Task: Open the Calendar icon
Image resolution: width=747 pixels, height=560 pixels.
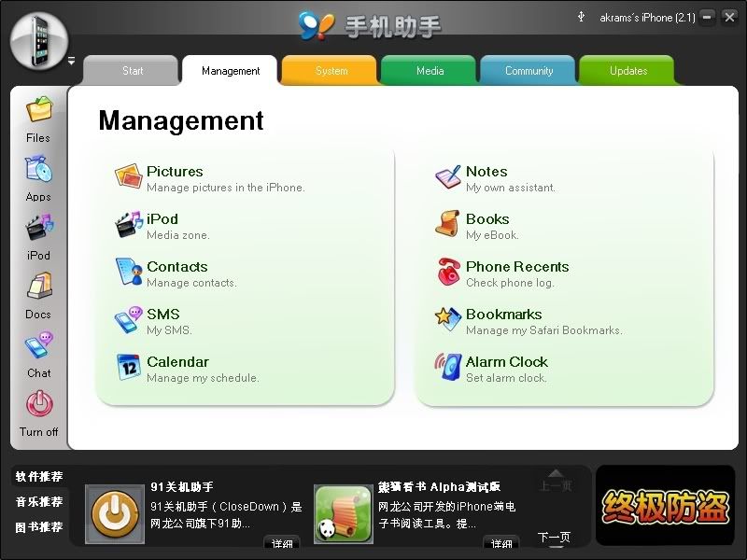Action: tap(129, 367)
